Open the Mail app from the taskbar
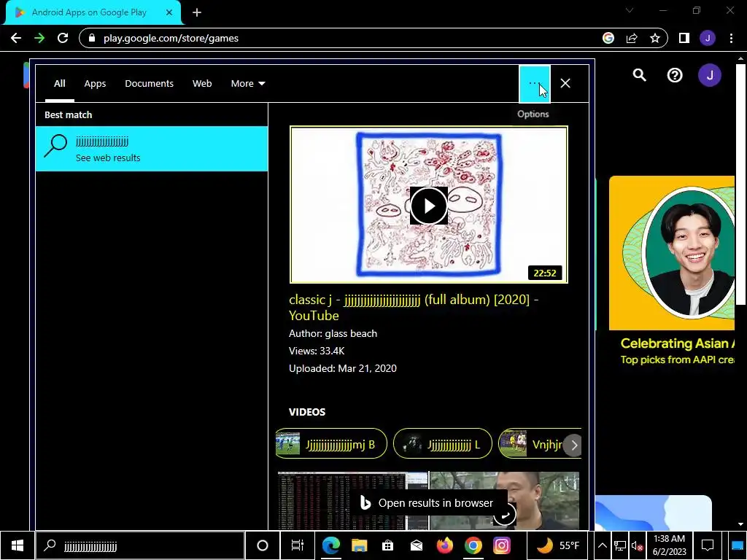The width and height of the screenshot is (747, 560). pyautogui.click(x=417, y=545)
